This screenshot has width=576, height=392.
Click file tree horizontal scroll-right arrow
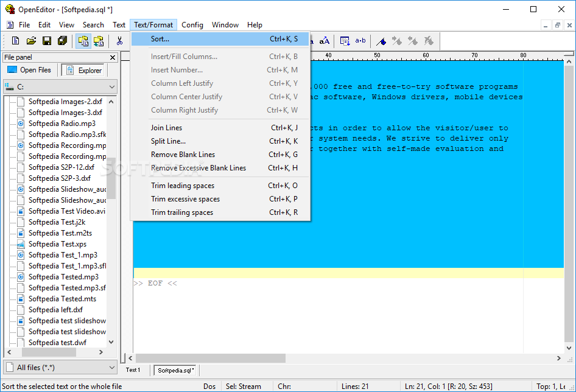(101, 352)
